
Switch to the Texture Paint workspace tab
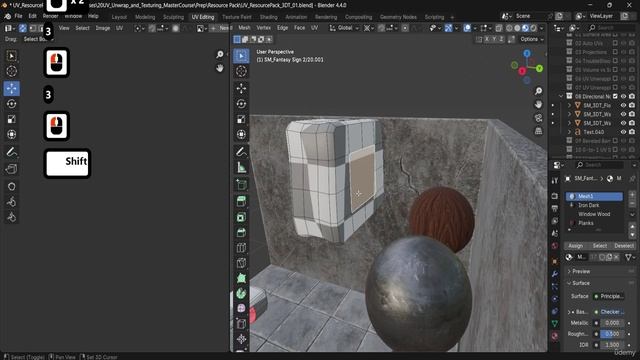pyautogui.click(x=237, y=17)
